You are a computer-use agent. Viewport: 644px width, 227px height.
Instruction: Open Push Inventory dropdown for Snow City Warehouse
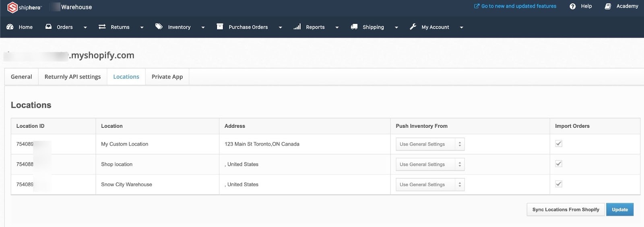(x=430, y=185)
